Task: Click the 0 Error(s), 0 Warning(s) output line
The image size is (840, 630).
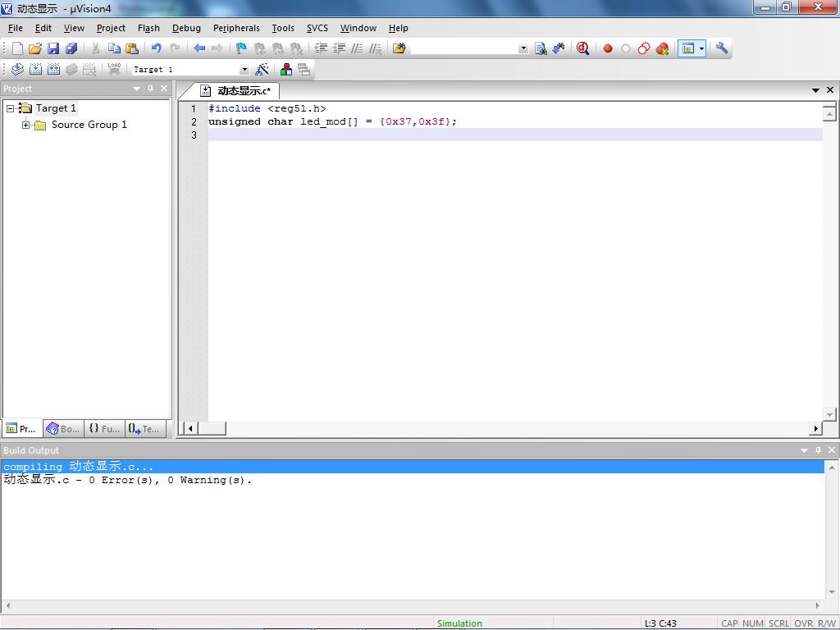Action: point(127,480)
